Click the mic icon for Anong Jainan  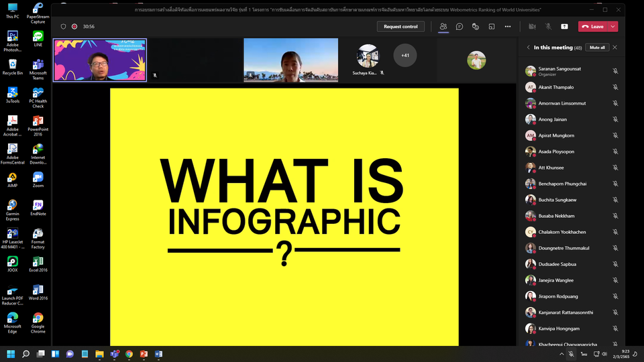point(615,119)
